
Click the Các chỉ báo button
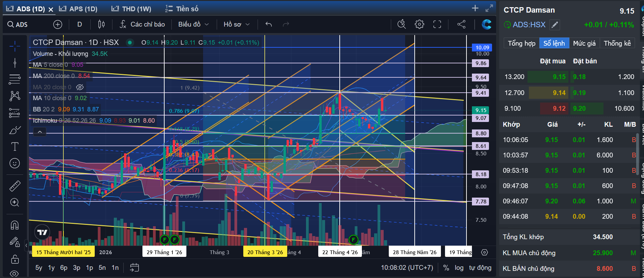point(142,25)
